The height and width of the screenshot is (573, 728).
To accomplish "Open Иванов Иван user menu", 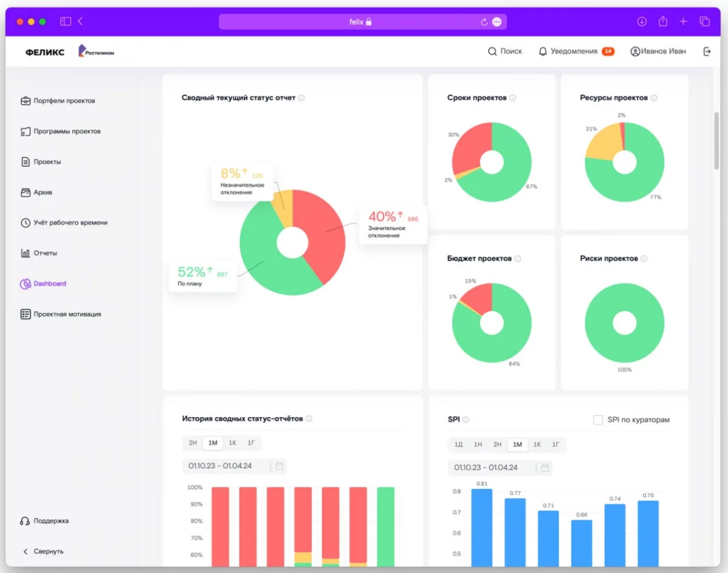I will coord(658,52).
